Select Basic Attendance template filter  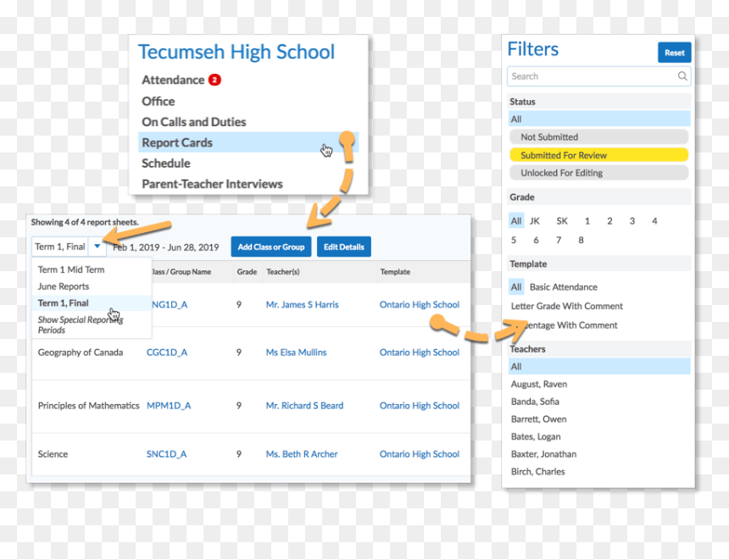pyautogui.click(x=564, y=287)
